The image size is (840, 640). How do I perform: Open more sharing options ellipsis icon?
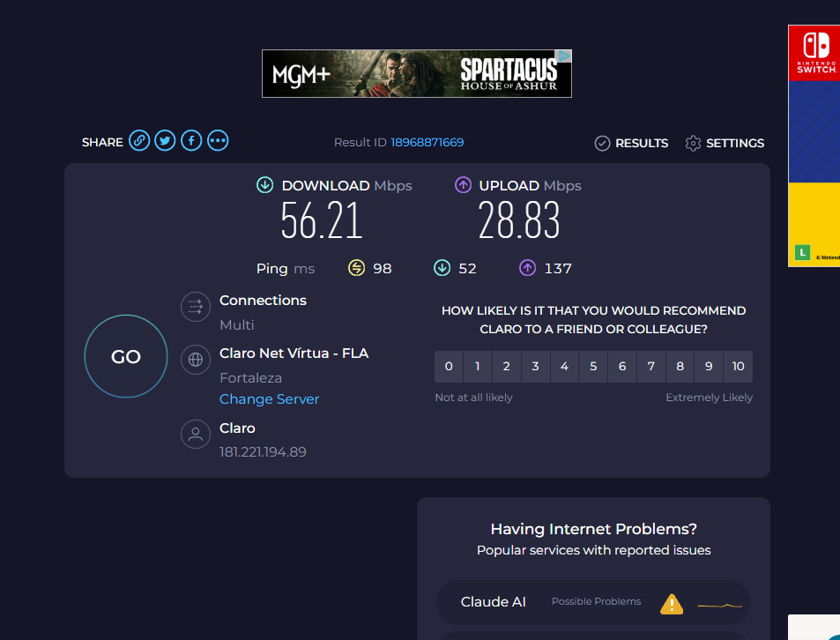point(218,140)
